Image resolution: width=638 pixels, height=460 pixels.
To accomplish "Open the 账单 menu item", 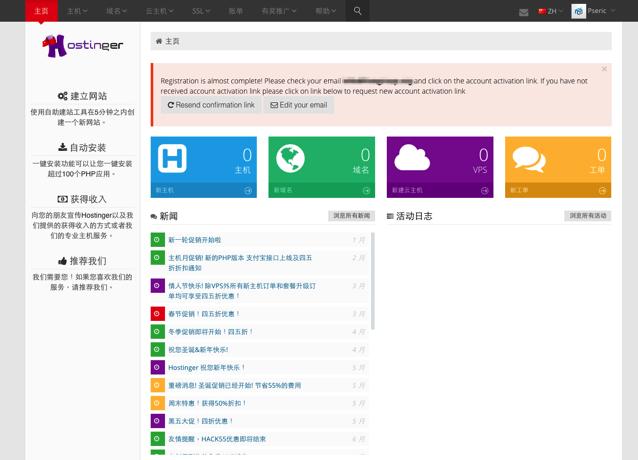I will pos(236,11).
